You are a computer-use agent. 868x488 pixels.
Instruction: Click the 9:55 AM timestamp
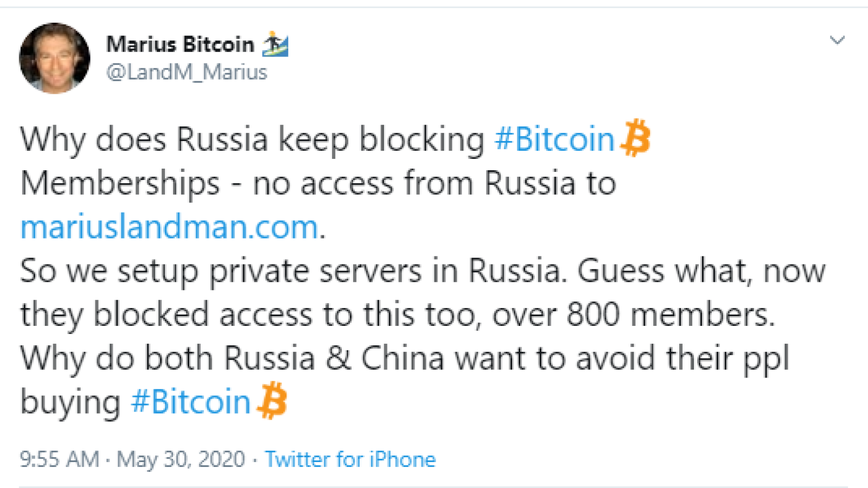tap(60, 459)
